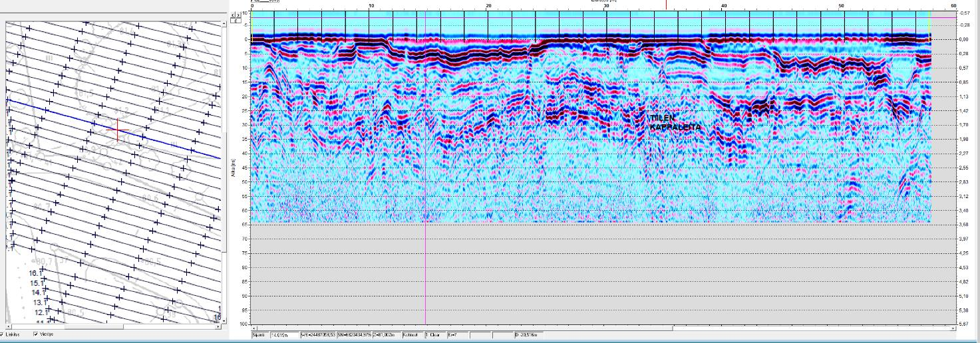980x343 pixels.
Task: Click the SN coordinate status field
Action: coord(354,335)
